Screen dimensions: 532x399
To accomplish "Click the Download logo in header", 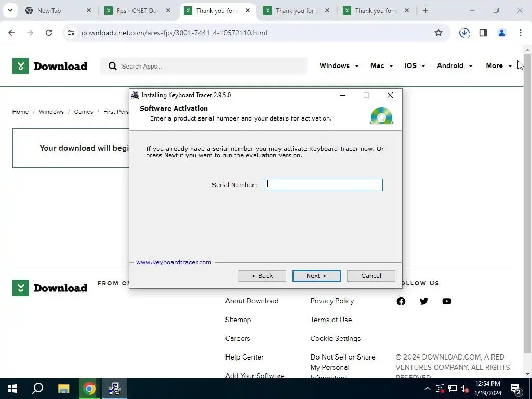I will tap(50, 66).
